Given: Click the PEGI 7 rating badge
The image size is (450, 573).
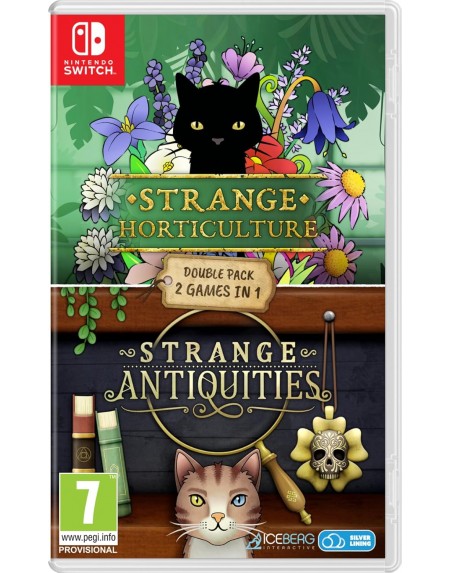Looking at the screenshot, I should (x=88, y=509).
